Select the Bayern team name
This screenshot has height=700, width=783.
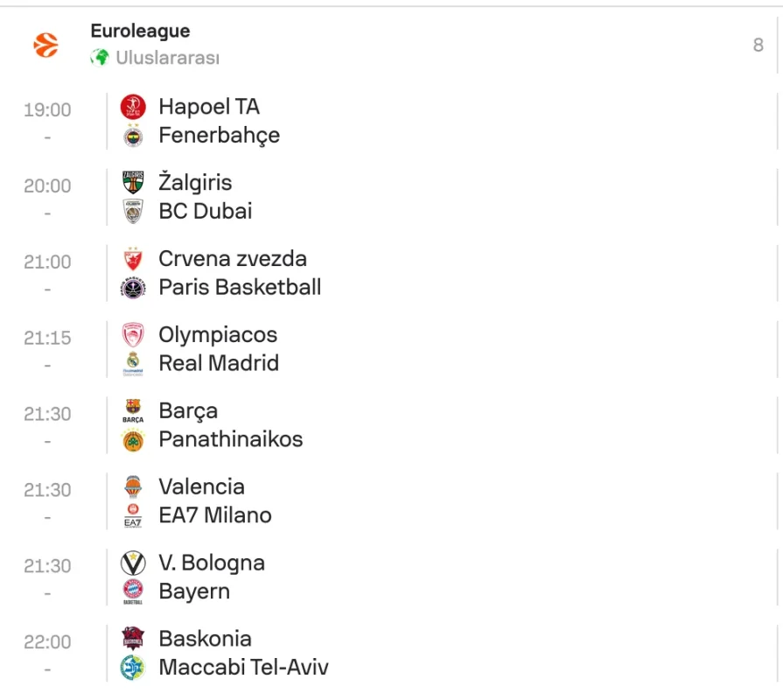[194, 591]
